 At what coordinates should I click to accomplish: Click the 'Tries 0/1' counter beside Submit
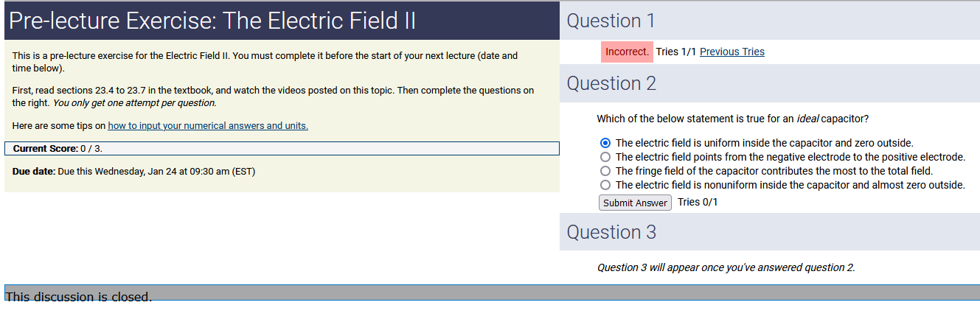click(x=698, y=202)
